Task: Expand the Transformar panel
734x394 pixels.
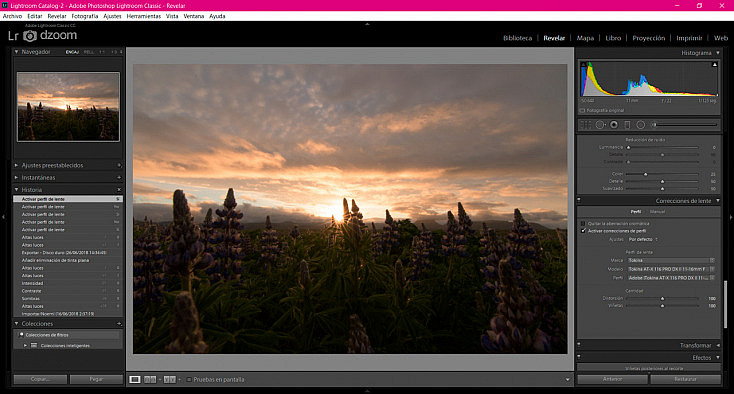Action: [x=718, y=345]
